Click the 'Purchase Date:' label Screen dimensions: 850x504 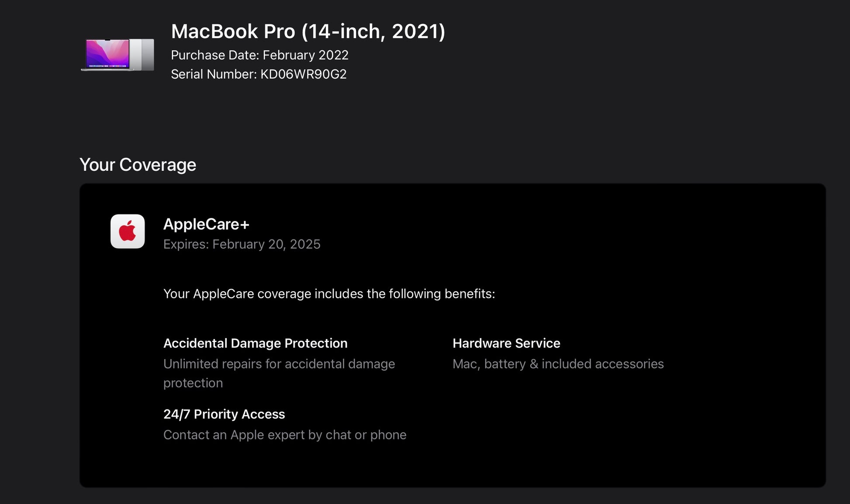coord(215,55)
